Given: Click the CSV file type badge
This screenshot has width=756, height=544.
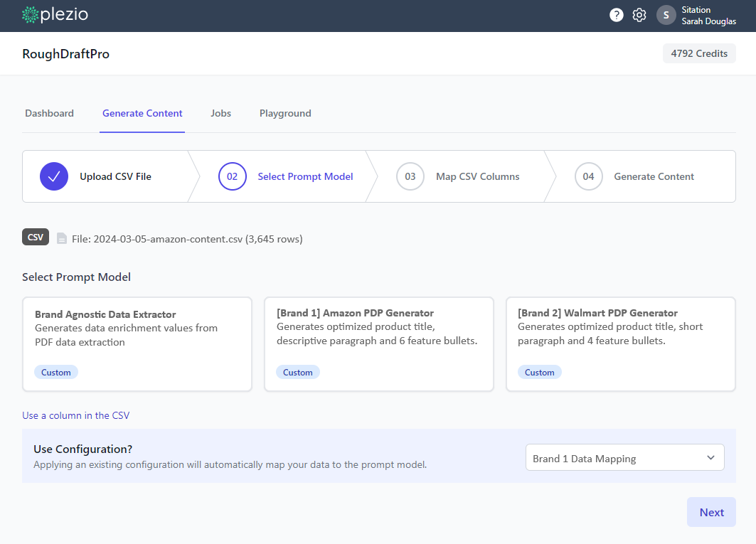Looking at the screenshot, I should [x=35, y=237].
